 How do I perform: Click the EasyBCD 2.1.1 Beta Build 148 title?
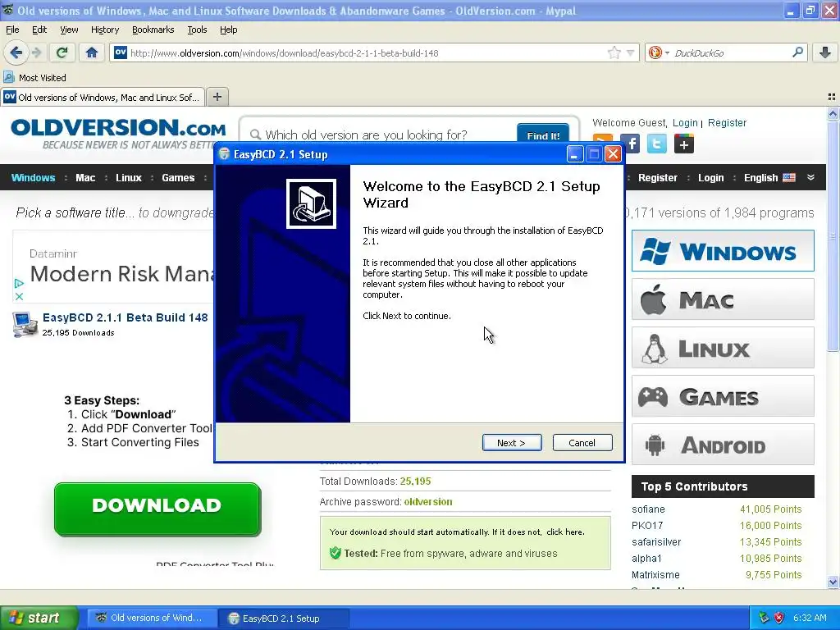pos(125,317)
